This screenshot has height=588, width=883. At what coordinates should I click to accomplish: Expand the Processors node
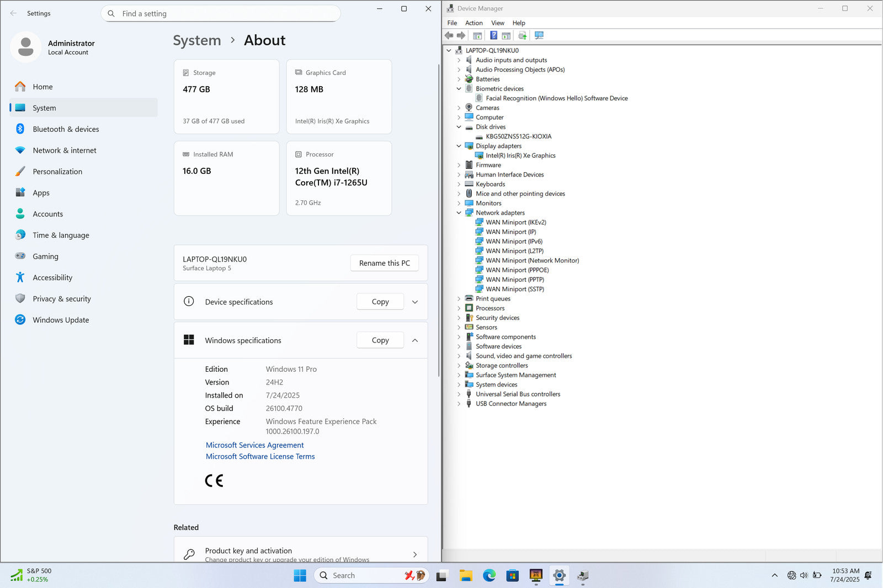(x=459, y=308)
